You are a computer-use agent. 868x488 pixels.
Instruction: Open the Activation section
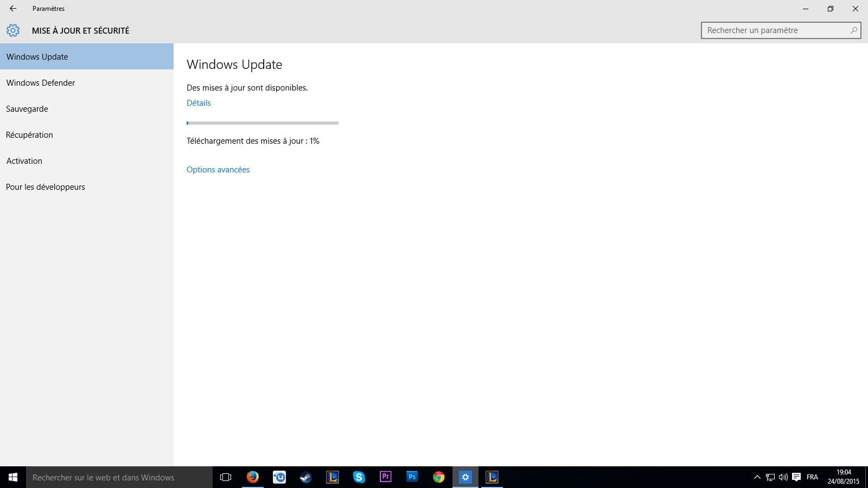click(87, 160)
